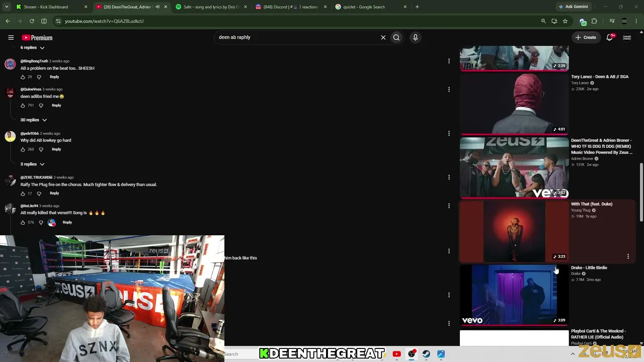The image size is (644, 362).
Task: Expand the 3 replies thread
Action: click(33, 164)
